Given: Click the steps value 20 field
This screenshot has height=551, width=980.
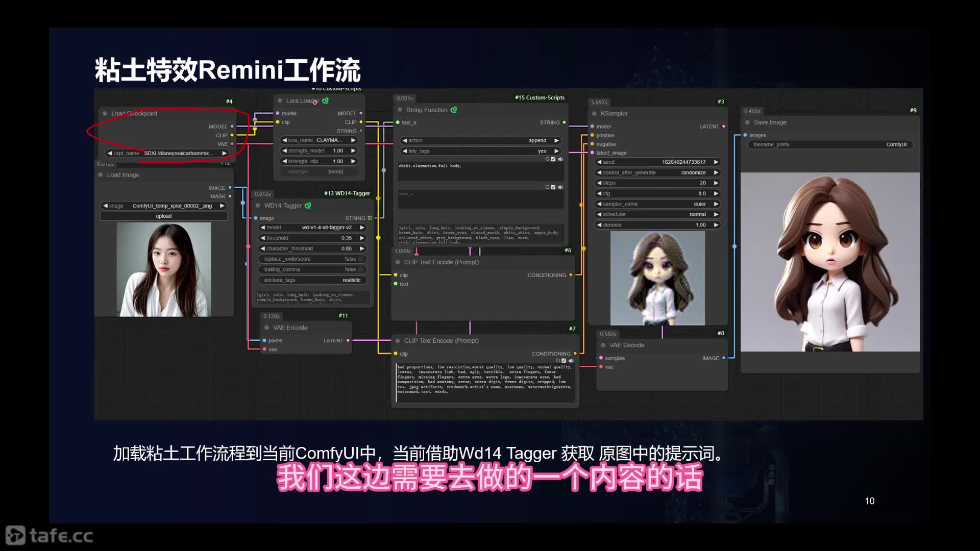Looking at the screenshot, I should pos(657,183).
